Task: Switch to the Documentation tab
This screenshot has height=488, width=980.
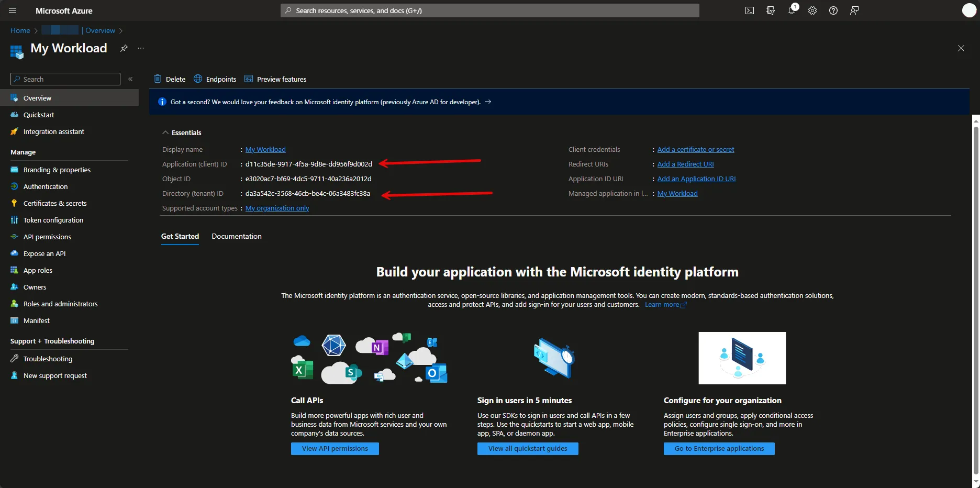Action: click(237, 236)
